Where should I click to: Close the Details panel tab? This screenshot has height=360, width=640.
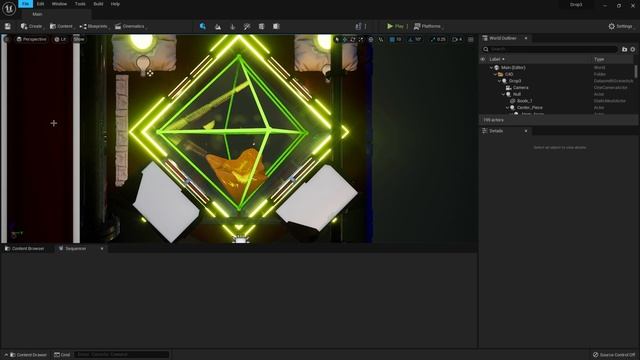(526, 131)
